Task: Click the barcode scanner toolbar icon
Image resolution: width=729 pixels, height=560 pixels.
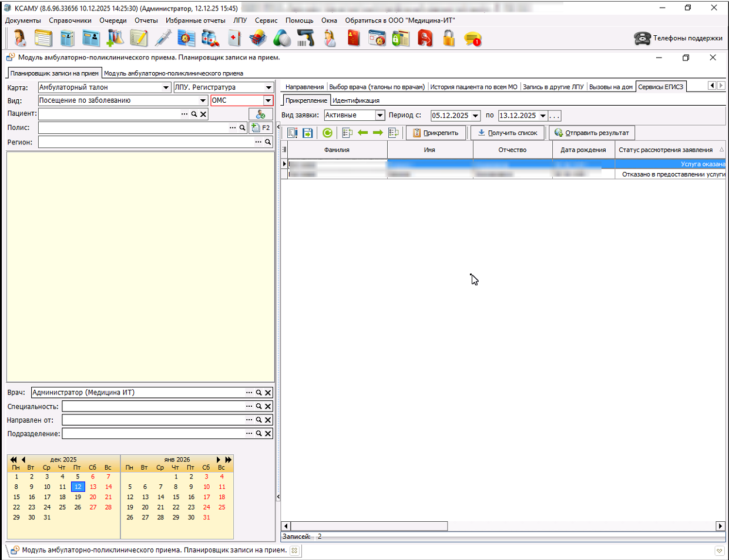Action: 305,39
